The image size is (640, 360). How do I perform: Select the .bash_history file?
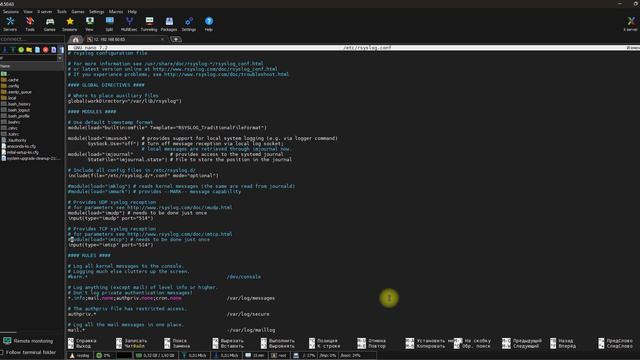(16, 104)
